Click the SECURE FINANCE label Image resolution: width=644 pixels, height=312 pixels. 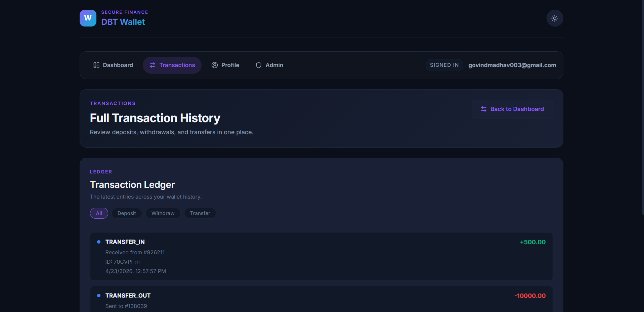125,12
